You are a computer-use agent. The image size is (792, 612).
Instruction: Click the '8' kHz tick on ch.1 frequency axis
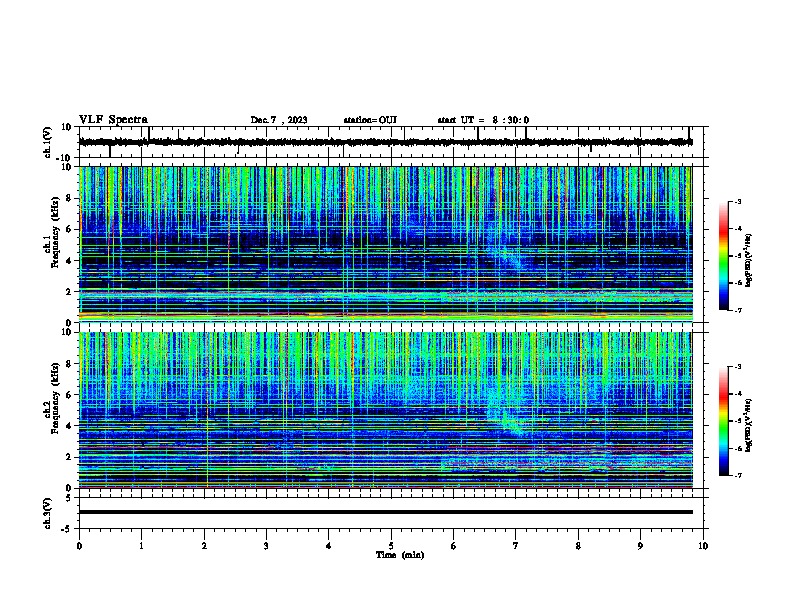[x=70, y=198]
